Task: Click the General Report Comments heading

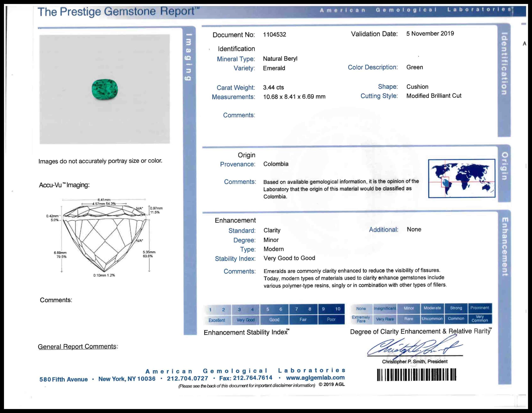Action: 78,346
